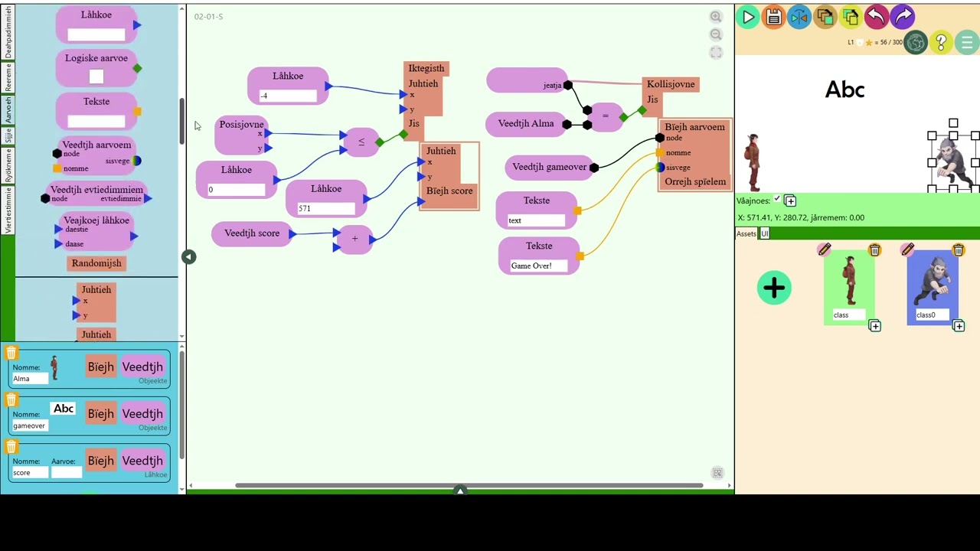Edit the Tekste node field containing 'text'
This screenshot has width=980, height=551.
point(536,220)
